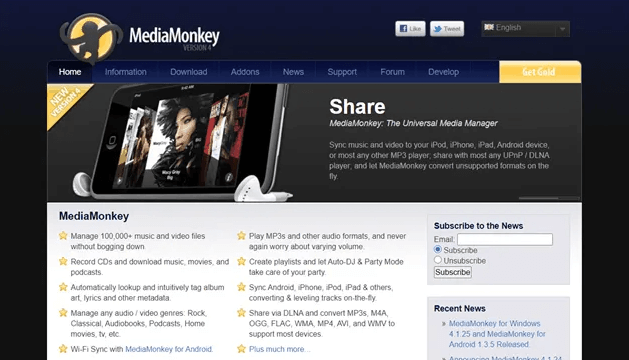Click star beside Automatically lookup and tag
The width and height of the screenshot is (629, 360).
pyautogui.click(x=63, y=287)
